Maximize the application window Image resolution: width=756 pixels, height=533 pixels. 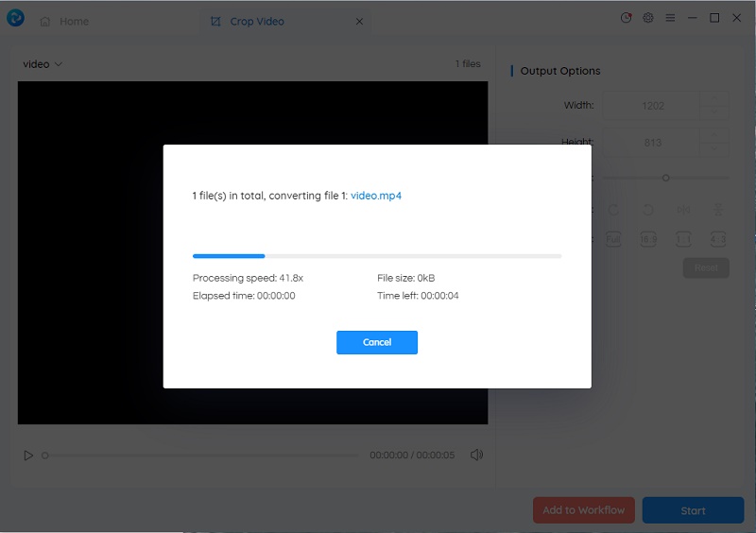coord(714,18)
